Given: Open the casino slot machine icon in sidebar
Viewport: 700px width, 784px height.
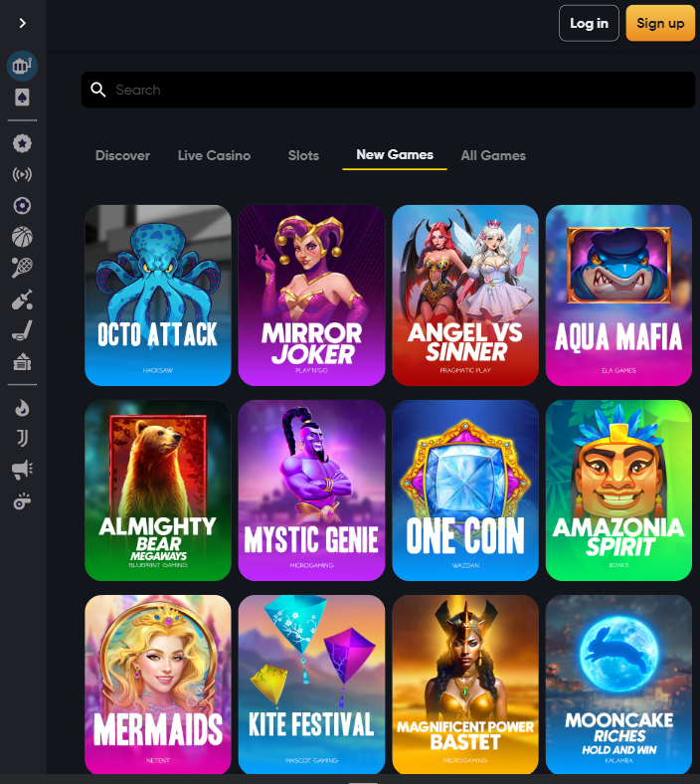Looking at the screenshot, I should pyautogui.click(x=22, y=67).
